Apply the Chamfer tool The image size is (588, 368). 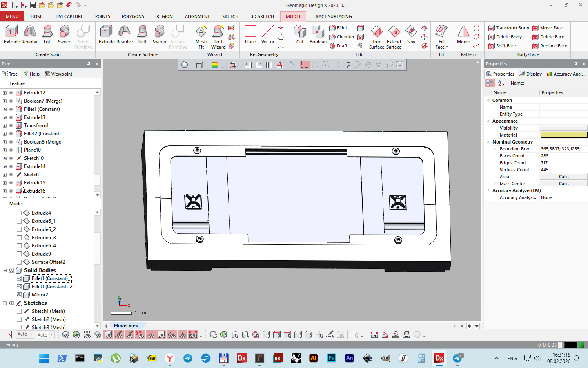(x=342, y=37)
